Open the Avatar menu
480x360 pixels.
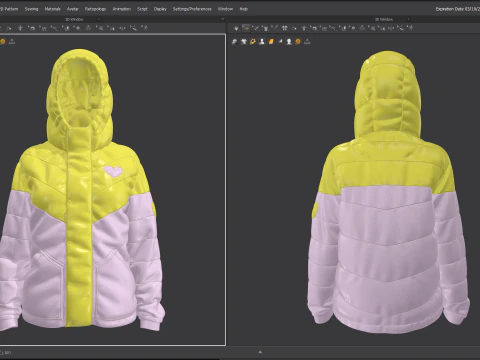73,9
